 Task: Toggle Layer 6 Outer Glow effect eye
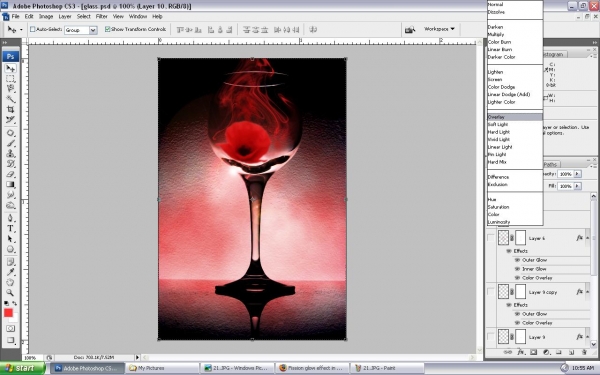pyautogui.click(x=517, y=260)
